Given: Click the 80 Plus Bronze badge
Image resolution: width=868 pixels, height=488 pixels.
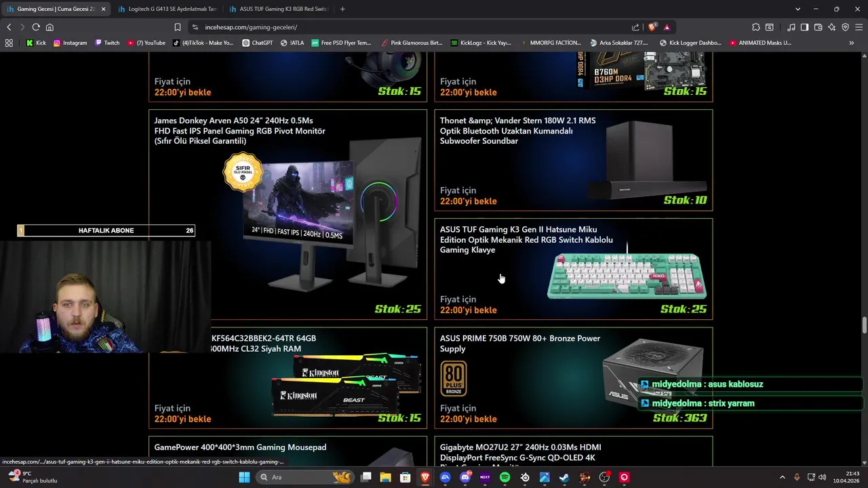Looking at the screenshot, I should (x=454, y=379).
